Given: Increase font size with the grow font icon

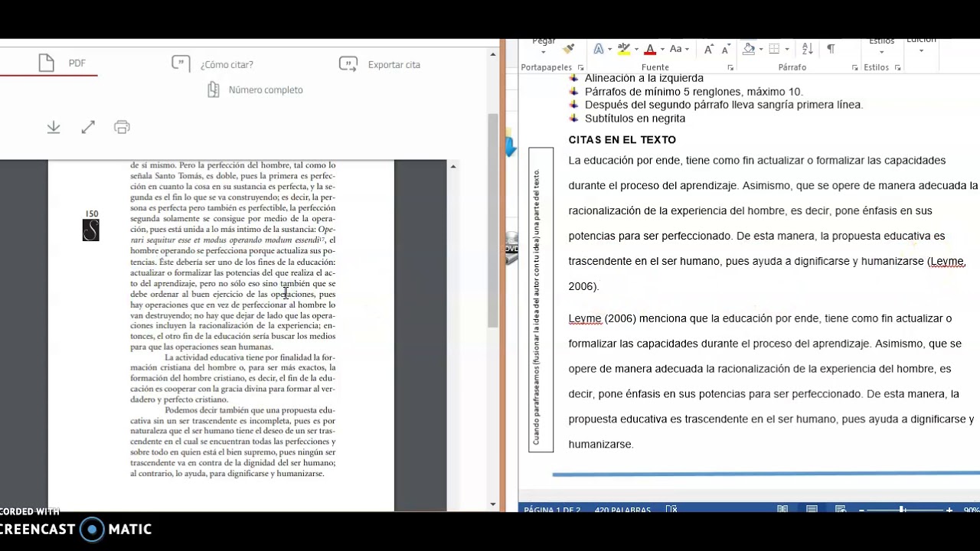Looking at the screenshot, I should tap(709, 49).
